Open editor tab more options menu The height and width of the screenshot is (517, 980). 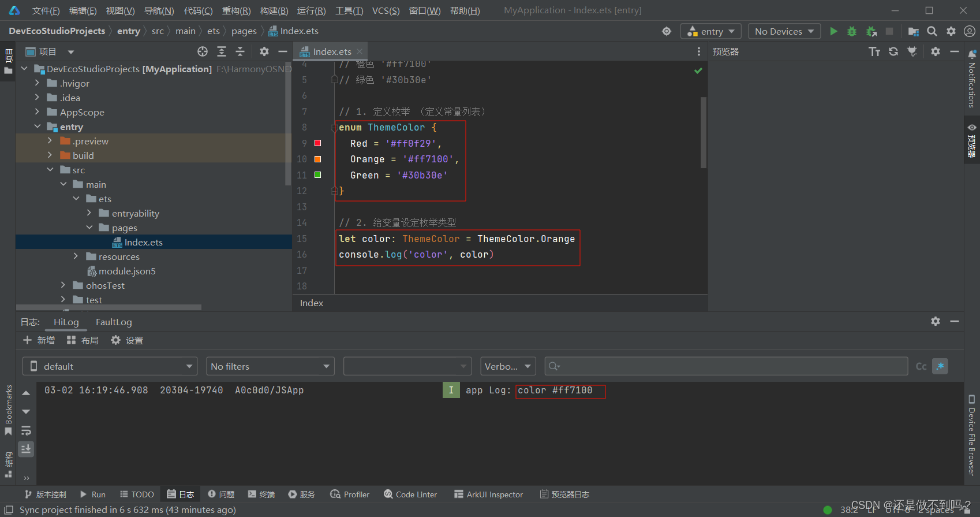point(699,51)
